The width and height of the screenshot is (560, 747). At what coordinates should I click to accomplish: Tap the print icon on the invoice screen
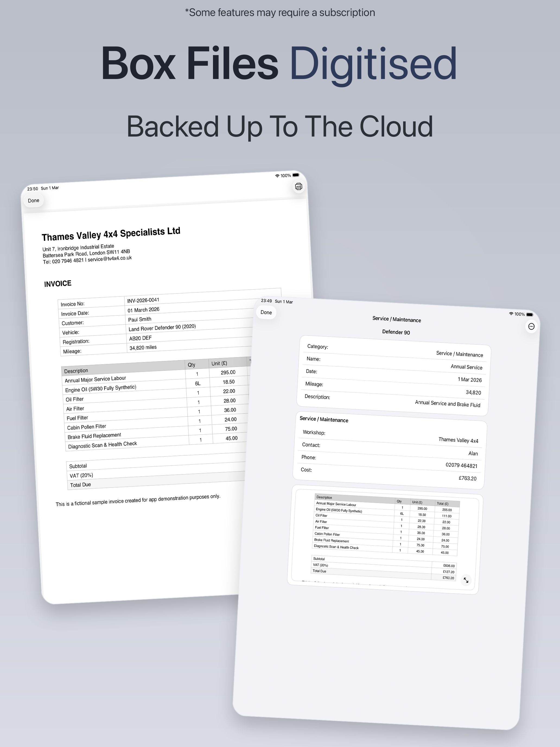coord(298,186)
